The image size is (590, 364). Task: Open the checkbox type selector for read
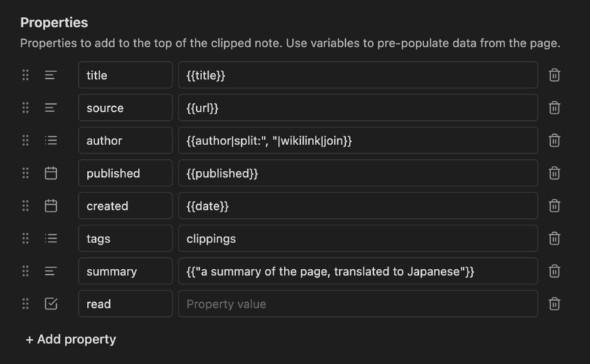pos(51,304)
